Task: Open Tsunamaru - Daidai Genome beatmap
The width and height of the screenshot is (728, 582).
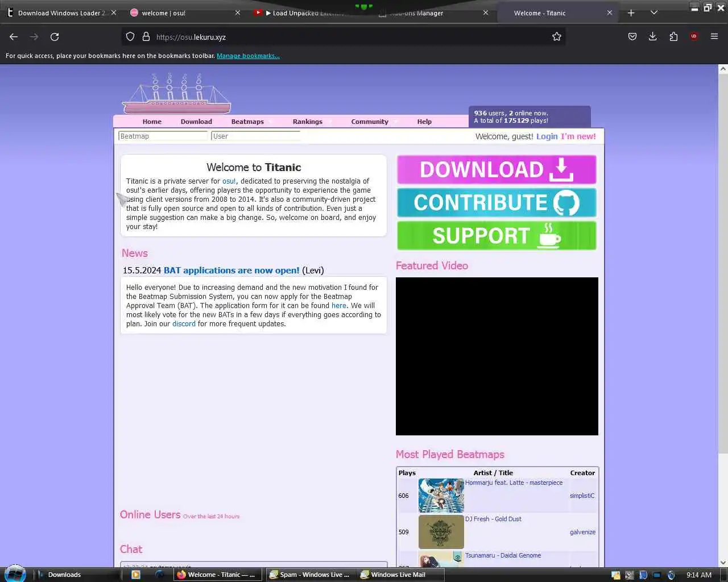Action: point(503,555)
